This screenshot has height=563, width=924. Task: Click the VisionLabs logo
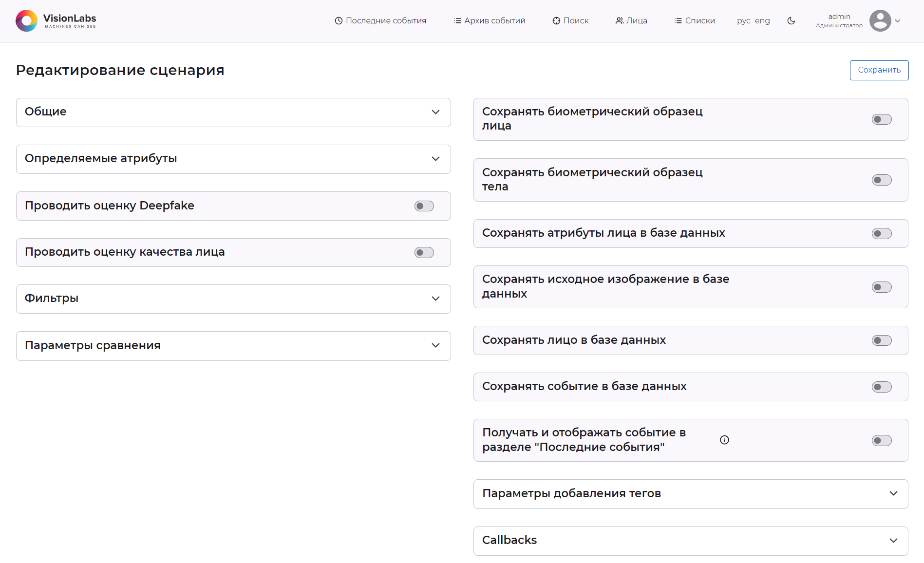56,20
